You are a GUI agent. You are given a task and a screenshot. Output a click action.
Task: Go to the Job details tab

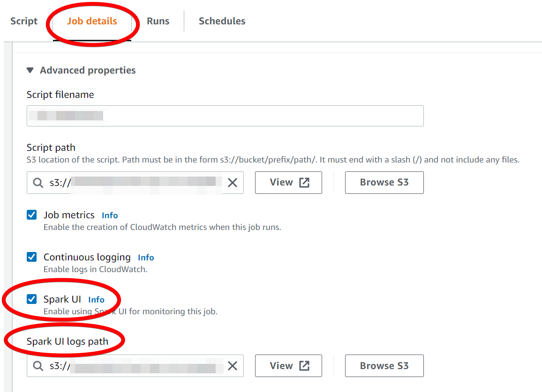tap(92, 21)
